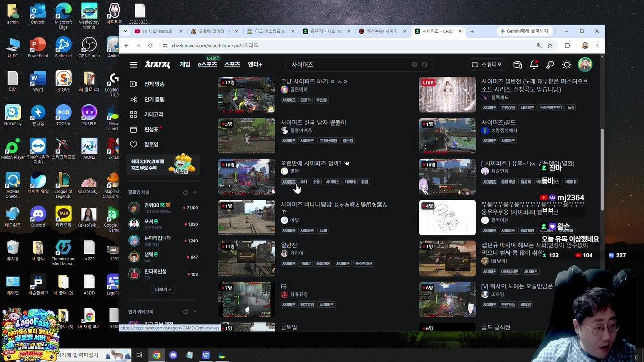Image resolution: width=644 pixels, height=362 pixels.
Task: Bookmark this page with the star icon
Action: click(550, 45)
